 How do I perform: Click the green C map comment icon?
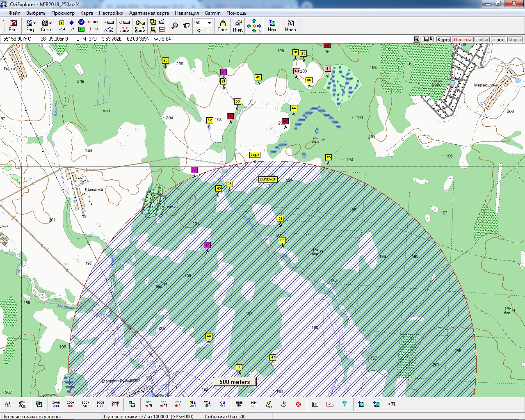coord(81,29)
